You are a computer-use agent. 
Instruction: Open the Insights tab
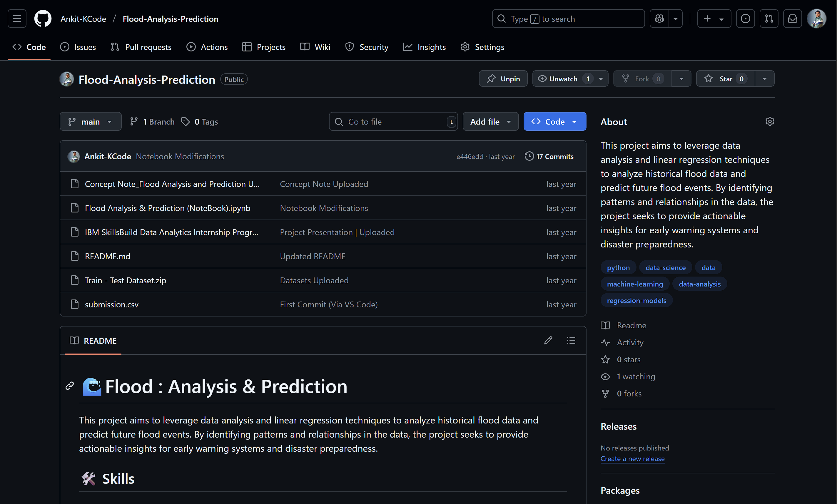tap(425, 47)
